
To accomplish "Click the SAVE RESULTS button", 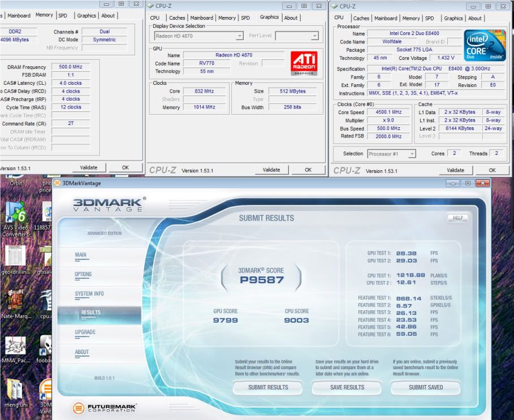I will click(x=347, y=388).
